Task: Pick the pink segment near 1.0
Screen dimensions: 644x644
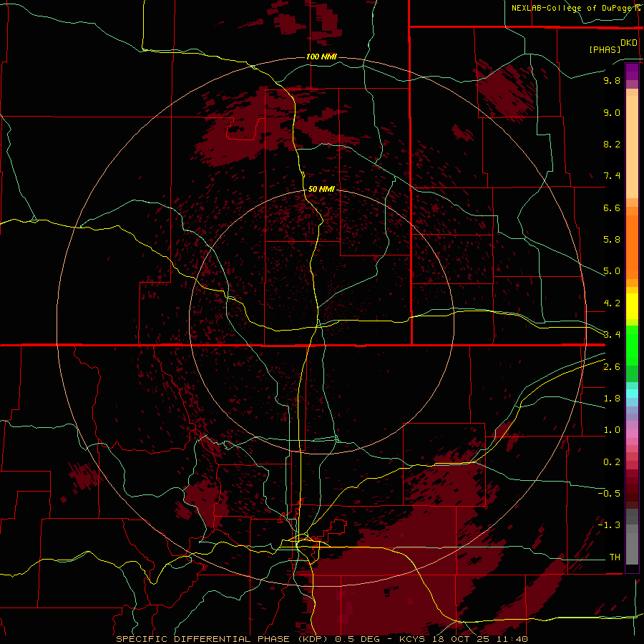Action: pos(632,434)
